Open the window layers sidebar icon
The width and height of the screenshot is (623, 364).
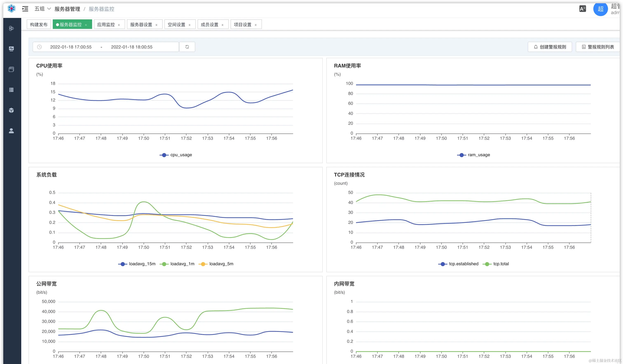point(11,69)
